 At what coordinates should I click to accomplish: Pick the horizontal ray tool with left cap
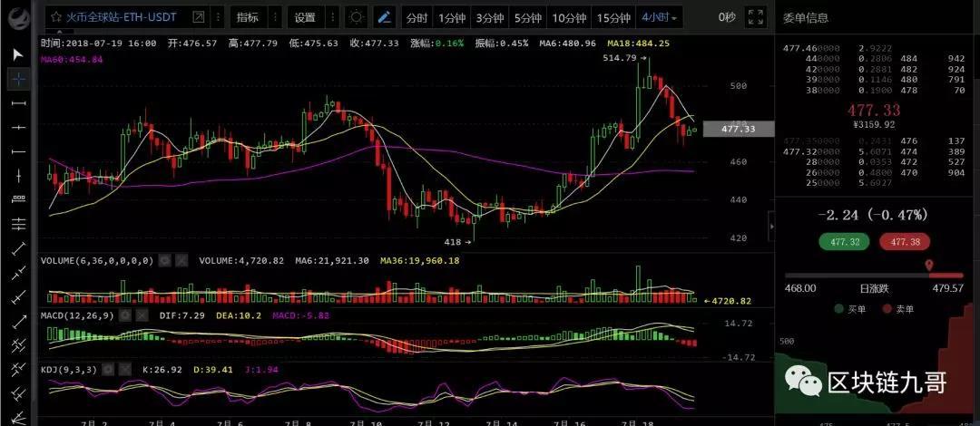19,151
